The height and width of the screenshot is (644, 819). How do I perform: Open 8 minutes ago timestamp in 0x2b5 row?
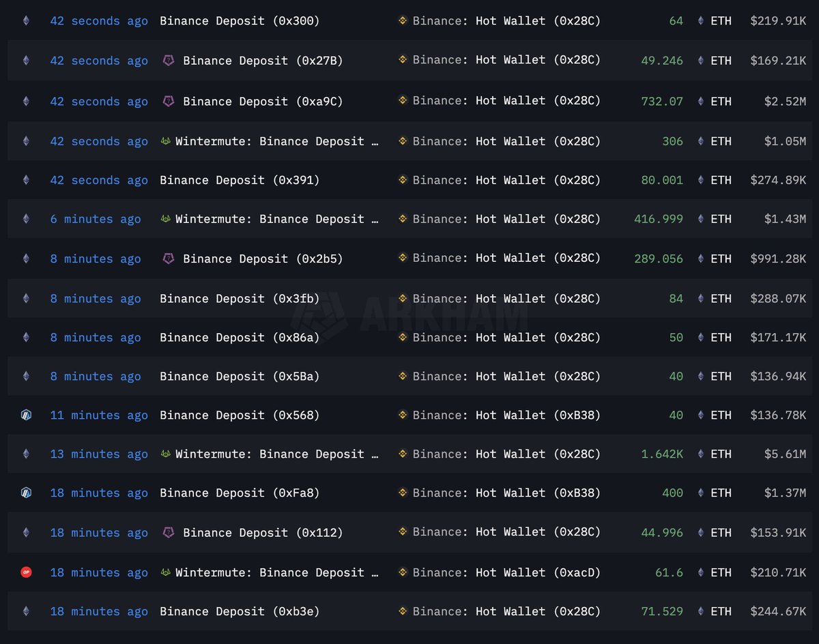pos(96,259)
